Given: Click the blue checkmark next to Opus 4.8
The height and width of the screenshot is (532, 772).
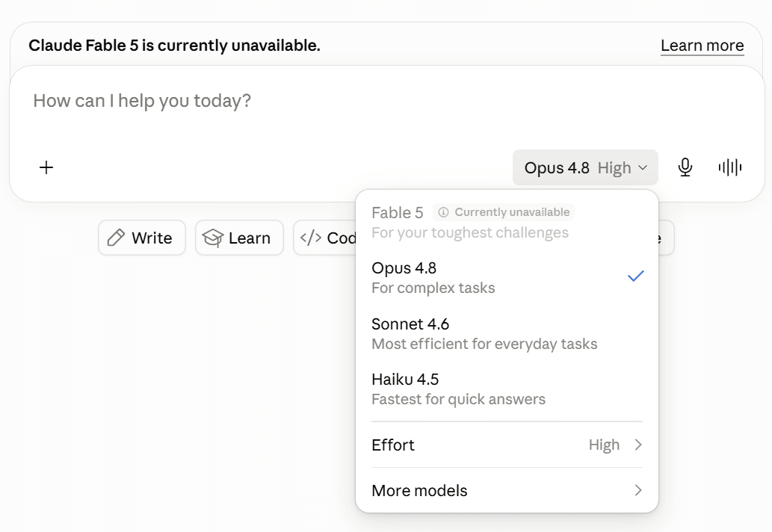Looking at the screenshot, I should coord(636,276).
